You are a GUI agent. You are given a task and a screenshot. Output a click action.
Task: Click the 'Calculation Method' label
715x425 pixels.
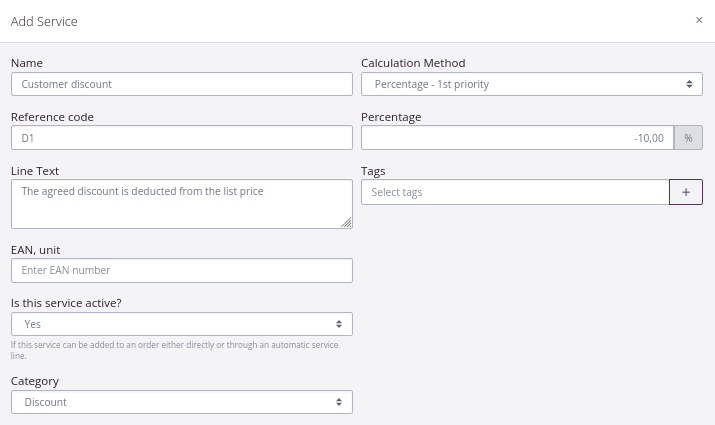pos(413,63)
